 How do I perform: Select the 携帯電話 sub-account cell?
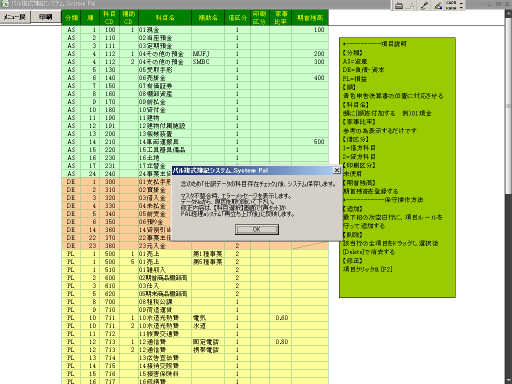(x=208, y=350)
